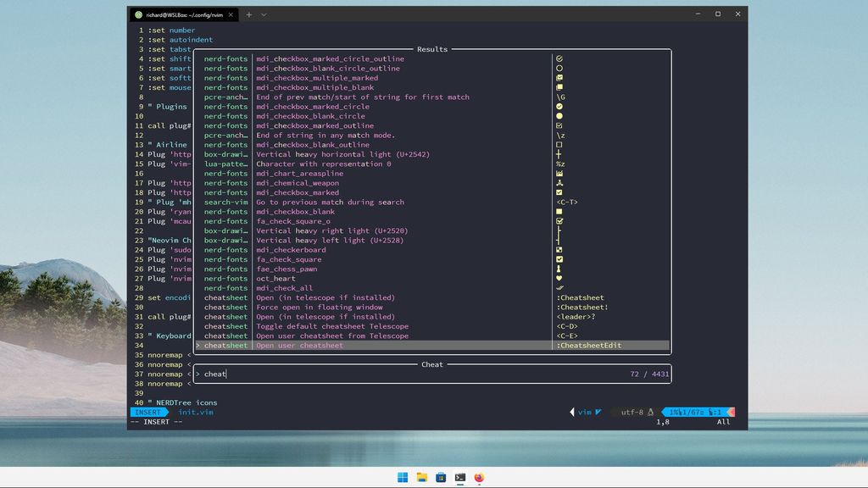Select the richard@WSLBox terminal tab
This screenshot has height=488, width=868.
[178, 14]
